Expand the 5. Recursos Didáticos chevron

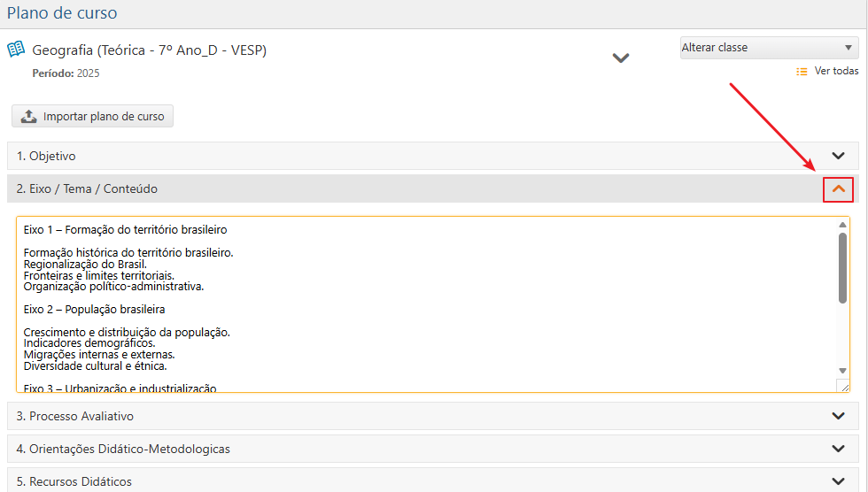point(838,481)
